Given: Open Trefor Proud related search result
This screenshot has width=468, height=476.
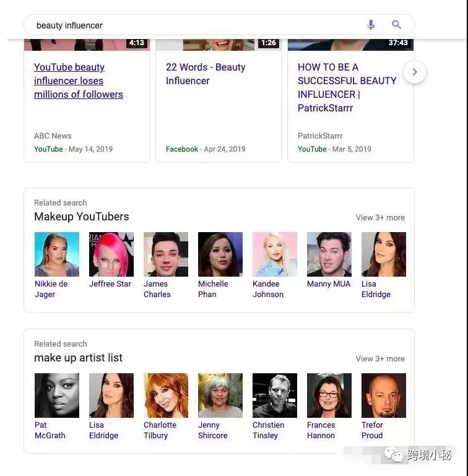Looking at the screenshot, I should click(384, 407).
